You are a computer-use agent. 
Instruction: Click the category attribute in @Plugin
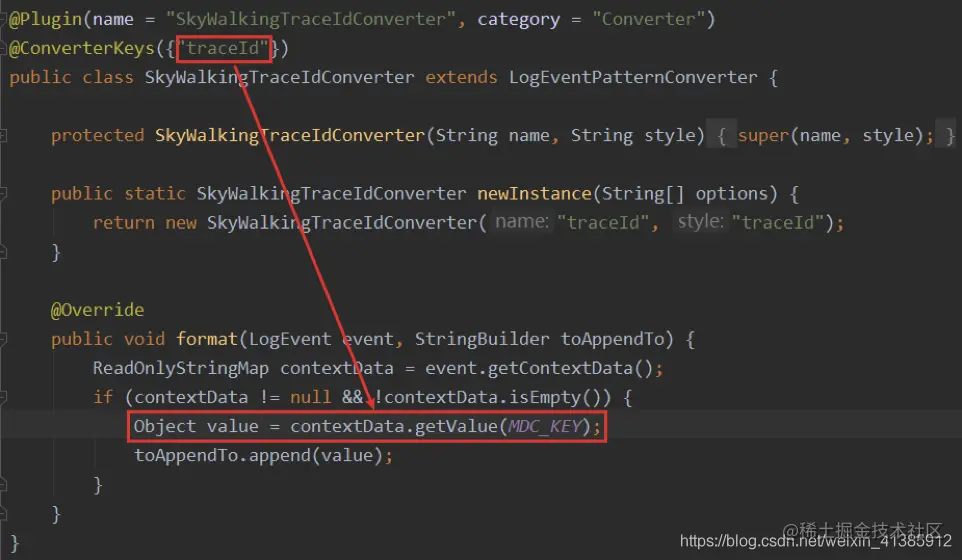click(518, 20)
